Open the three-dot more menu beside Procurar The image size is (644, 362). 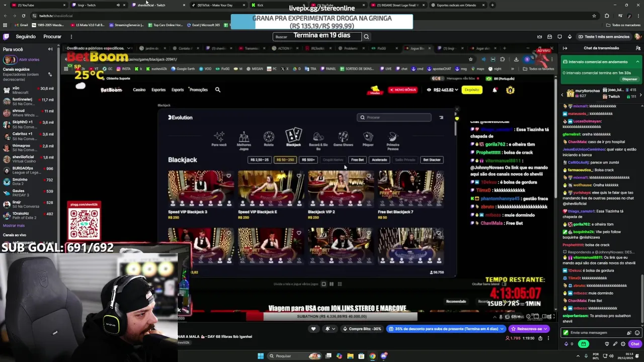[x=71, y=36]
